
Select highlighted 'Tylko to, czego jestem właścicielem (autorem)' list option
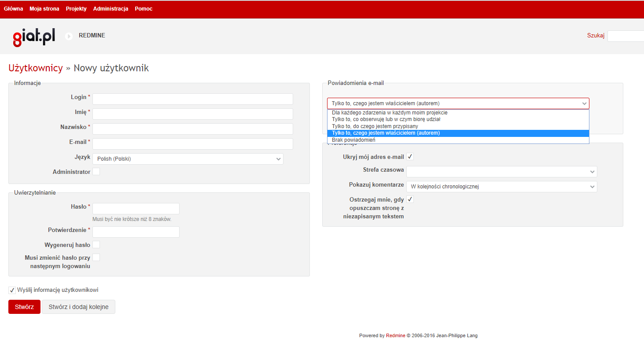[458, 133]
